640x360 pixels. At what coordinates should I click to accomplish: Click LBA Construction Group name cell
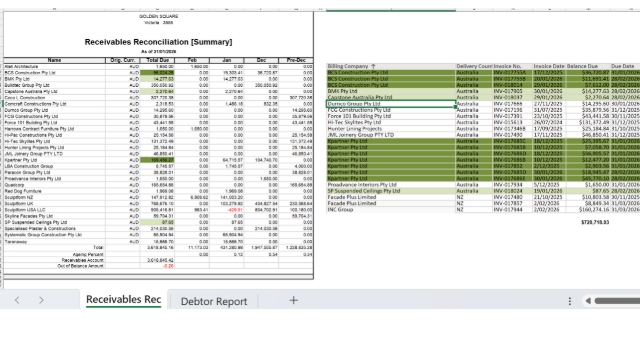click(54, 166)
